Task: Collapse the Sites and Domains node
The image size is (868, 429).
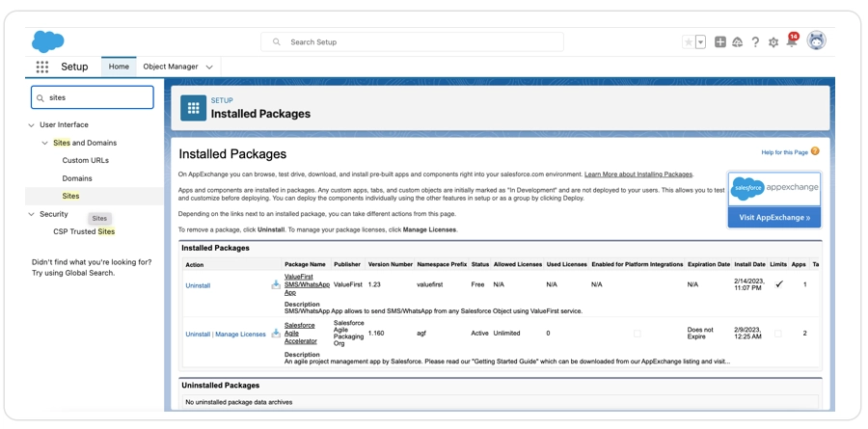Action: click(45, 144)
